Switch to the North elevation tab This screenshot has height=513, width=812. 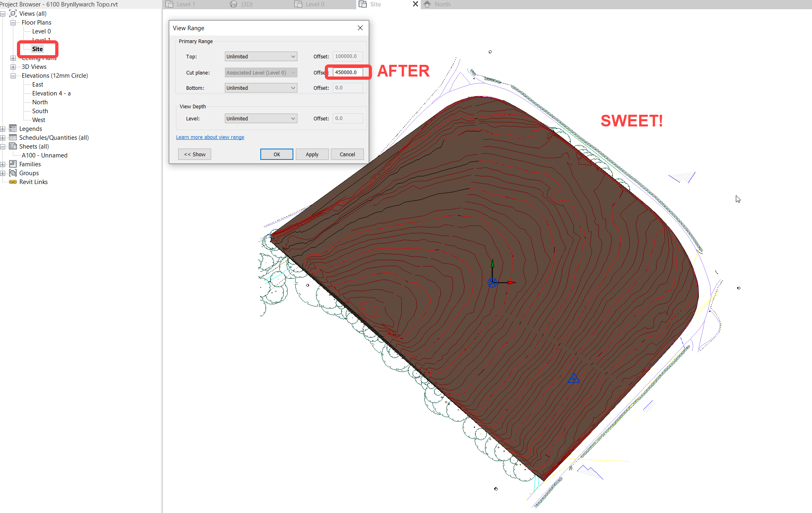tap(442, 4)
